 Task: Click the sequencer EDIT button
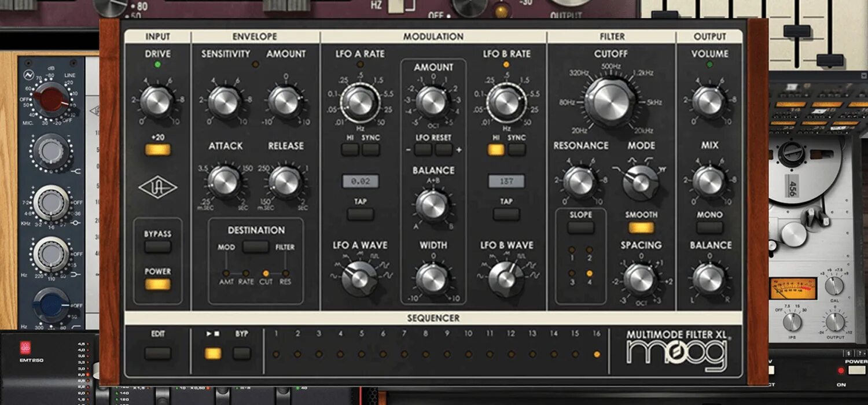click(158, 354)
